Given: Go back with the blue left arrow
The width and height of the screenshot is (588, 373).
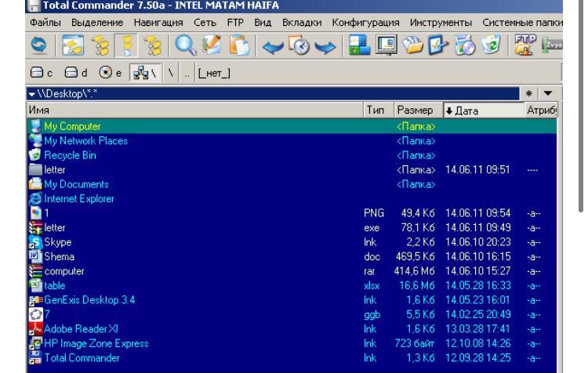Looking at the screenshot, I should [x=273, y=47].
